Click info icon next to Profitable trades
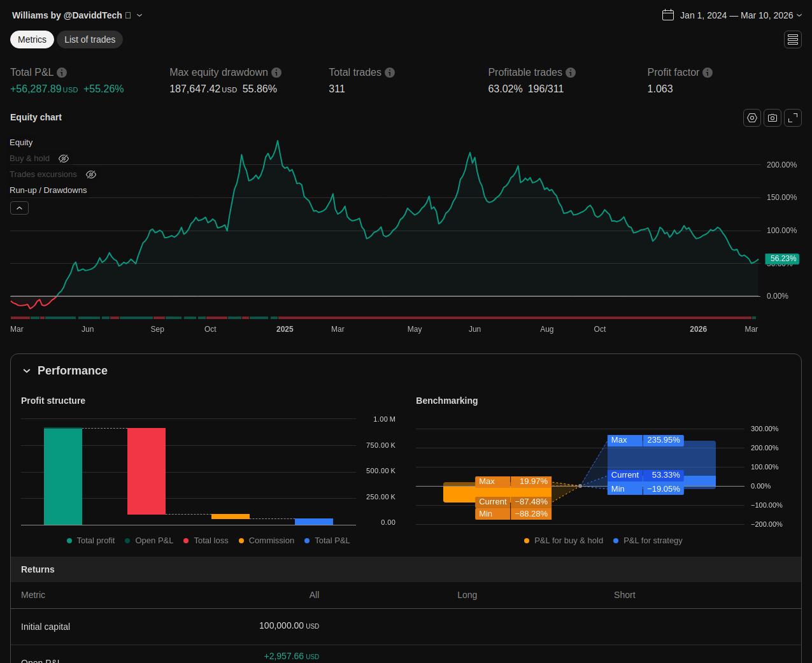812x663 pixels. pos(571,73)
